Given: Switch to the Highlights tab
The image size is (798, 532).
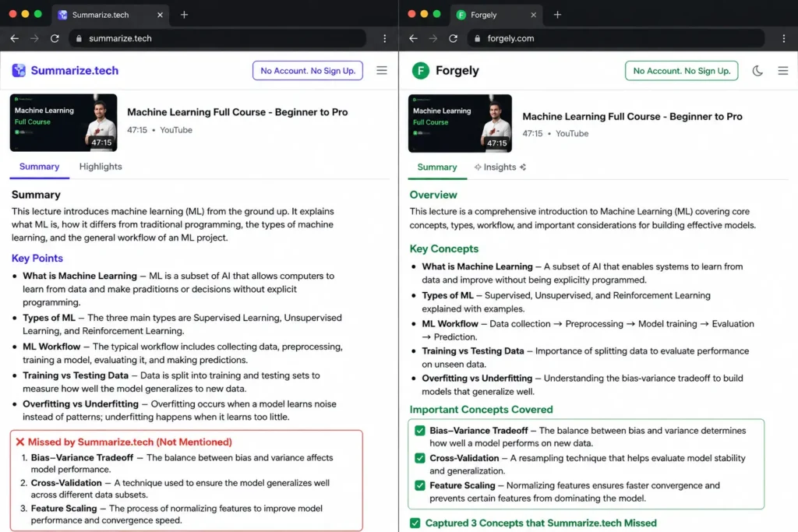Looking at the screenshot, I should 101,167.
